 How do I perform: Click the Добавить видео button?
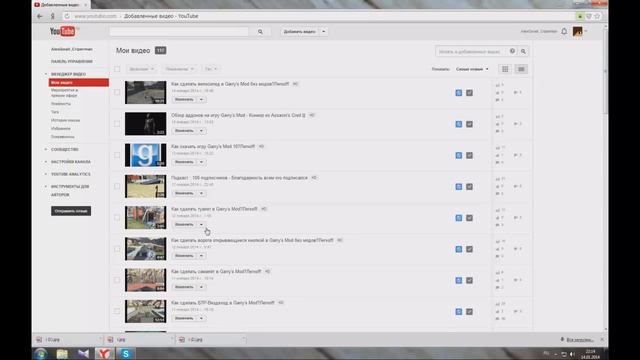(x=300, y=31)
